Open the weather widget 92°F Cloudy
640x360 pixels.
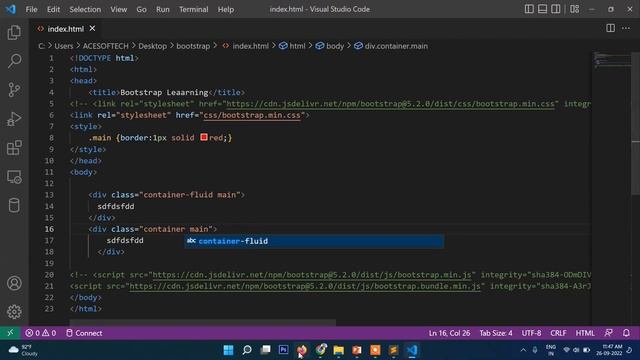tap(24, 350)
